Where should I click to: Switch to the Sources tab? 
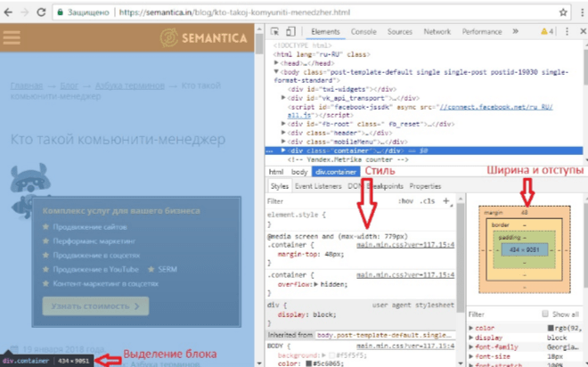[400, 32]
